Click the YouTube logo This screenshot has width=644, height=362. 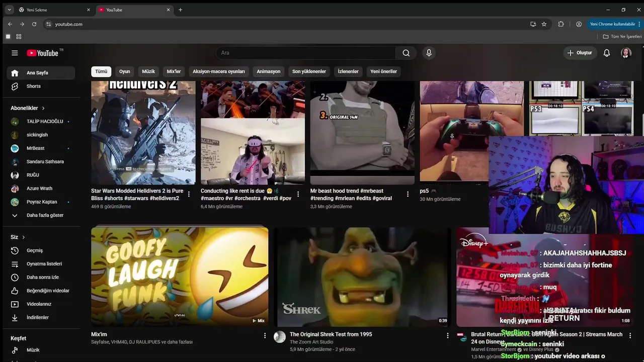coord(43,53)
